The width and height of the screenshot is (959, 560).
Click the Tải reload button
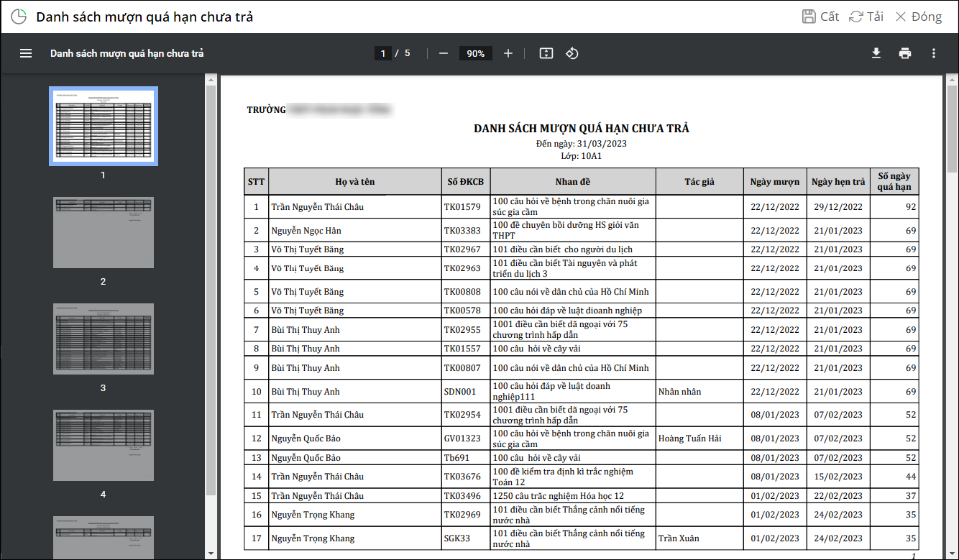click(866, 17)
